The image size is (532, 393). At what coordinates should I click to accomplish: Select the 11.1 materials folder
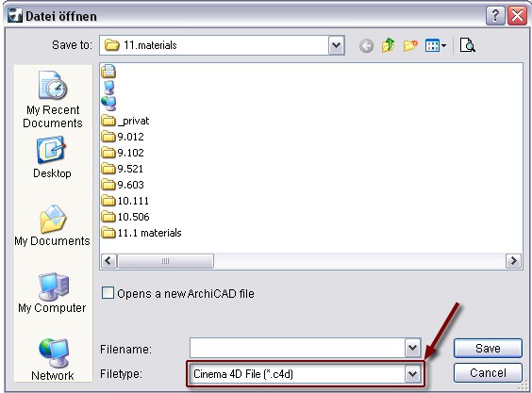[x=141, y=233]
